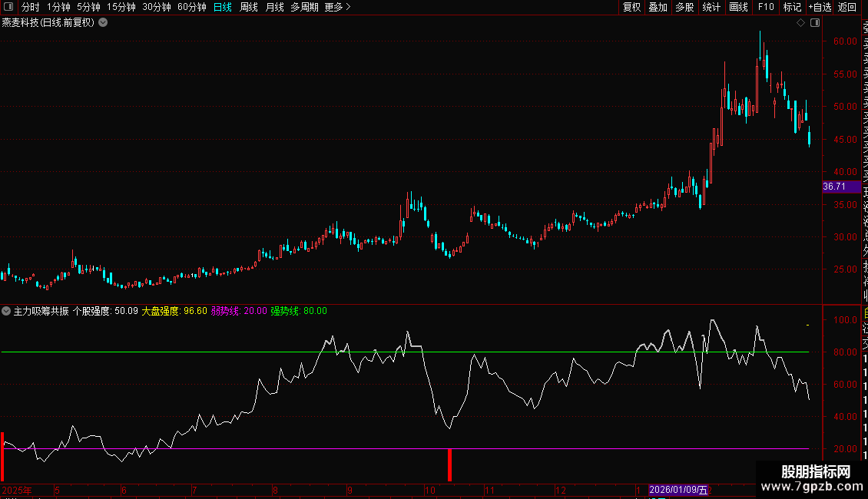The height and width of the screenshot is (499, 868).
Task: Toggle the side panel icon atop chart
Action: coord(815,23)
